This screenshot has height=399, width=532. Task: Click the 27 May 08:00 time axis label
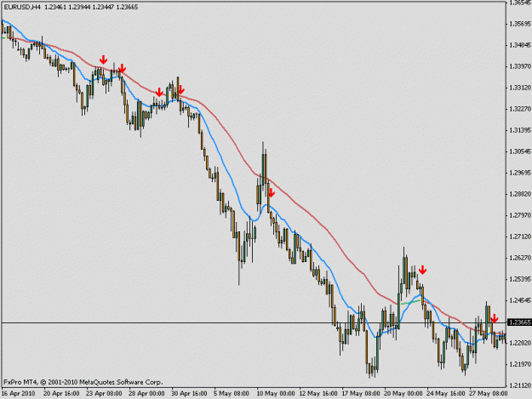point(489,394)
